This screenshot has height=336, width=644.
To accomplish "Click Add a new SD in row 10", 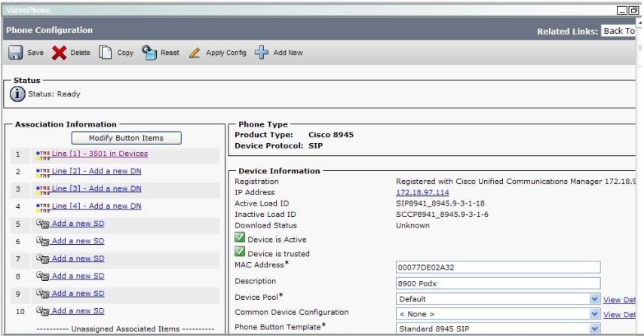I will pyautogui.click(x=78, y=311).
